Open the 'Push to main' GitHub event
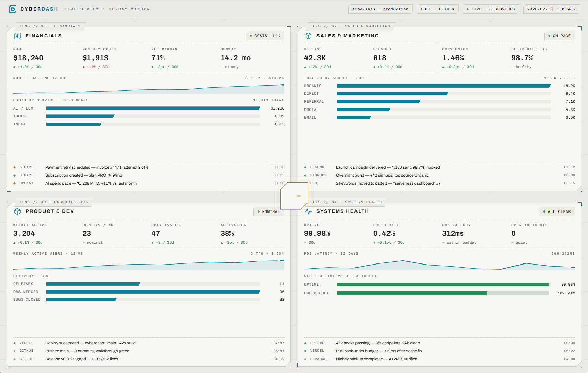The height and width of the screenshot is (373, 588). [149, 351]
